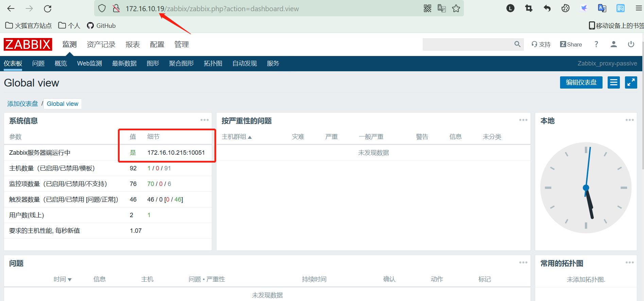The width and height of the screenshot is (644, 301).
Task: Switch to the 拓扑图 submenu tab
Action: tap(213, 63)
